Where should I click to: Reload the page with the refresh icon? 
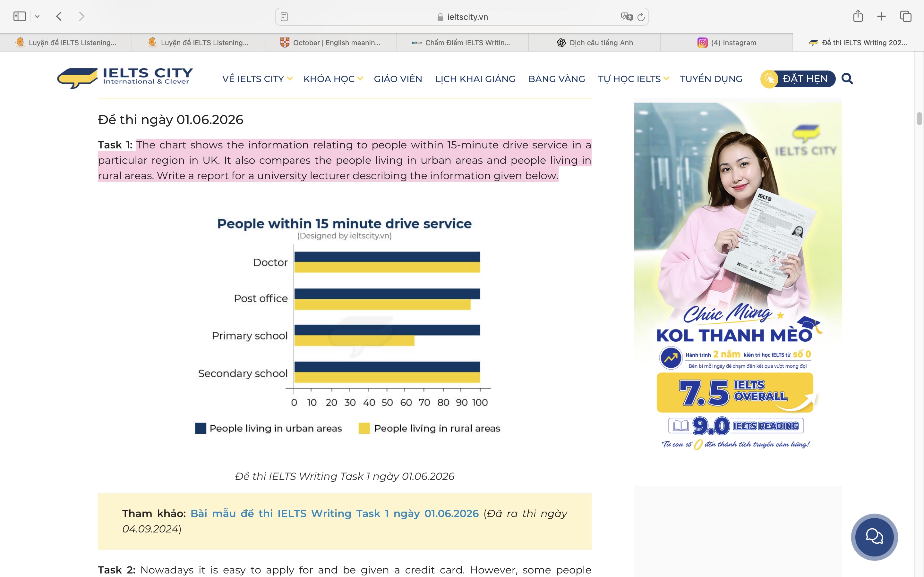coord(641,17)
